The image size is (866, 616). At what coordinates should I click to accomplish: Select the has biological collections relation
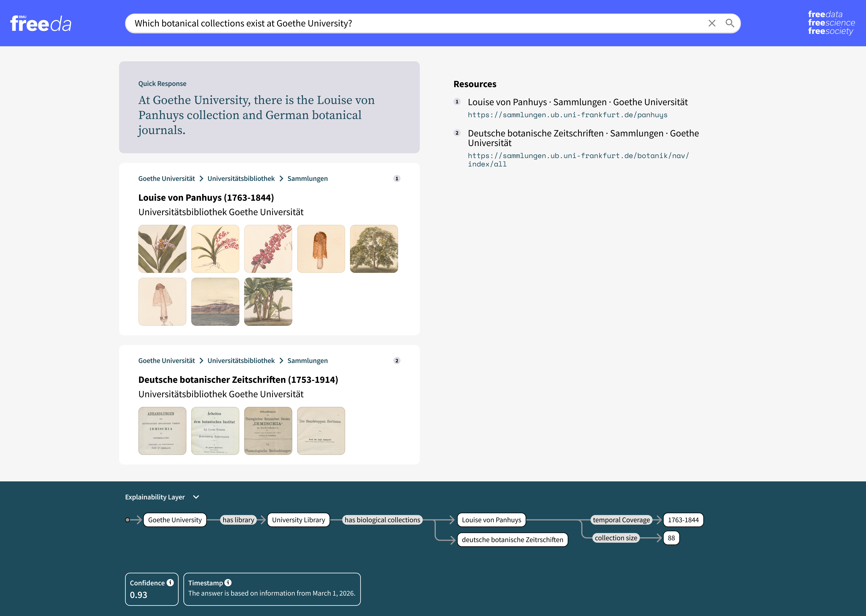(x=382, y=520)
